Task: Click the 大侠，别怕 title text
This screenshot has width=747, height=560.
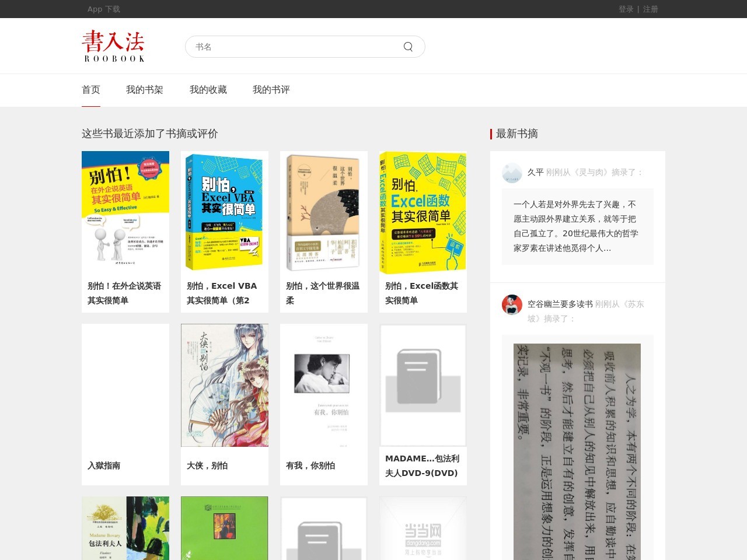Action: (x=207, y=466)
